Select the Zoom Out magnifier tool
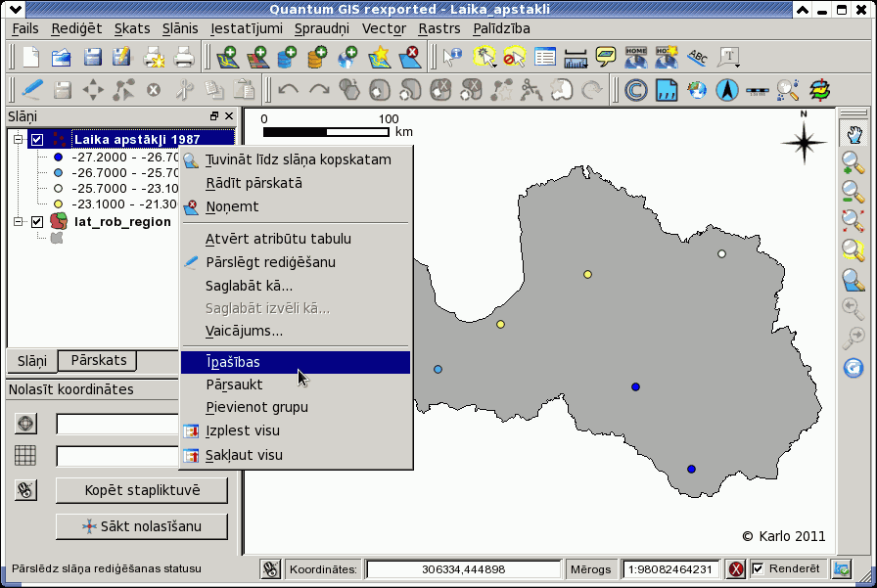This screenshot has width=877, height=588. coord(854,192)
